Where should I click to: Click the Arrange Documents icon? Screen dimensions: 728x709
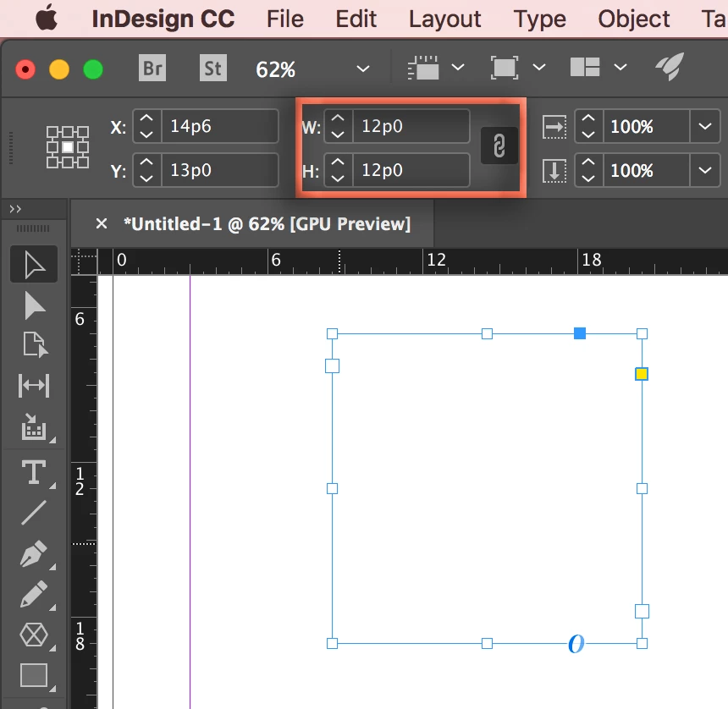click(585, 68)
